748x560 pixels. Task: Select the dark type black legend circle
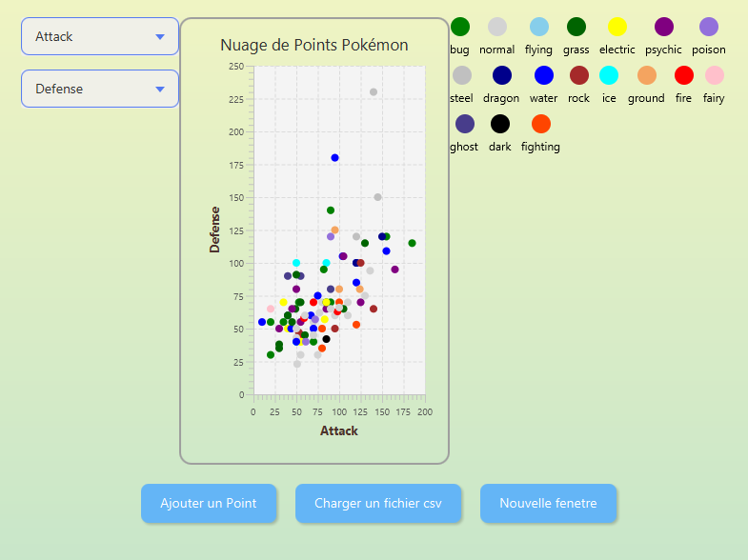pos(500,124)
